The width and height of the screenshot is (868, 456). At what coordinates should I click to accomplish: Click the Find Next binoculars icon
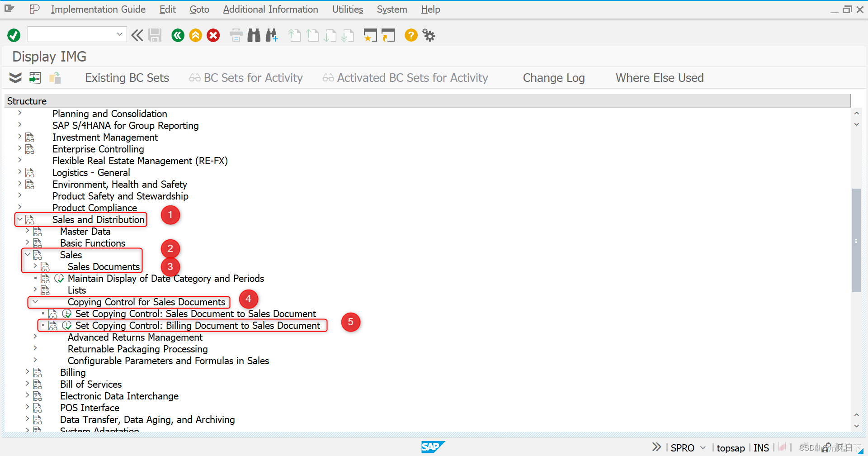272,35
